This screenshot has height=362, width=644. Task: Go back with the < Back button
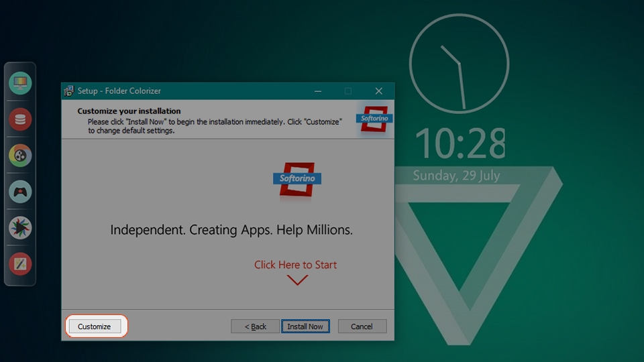255,326
